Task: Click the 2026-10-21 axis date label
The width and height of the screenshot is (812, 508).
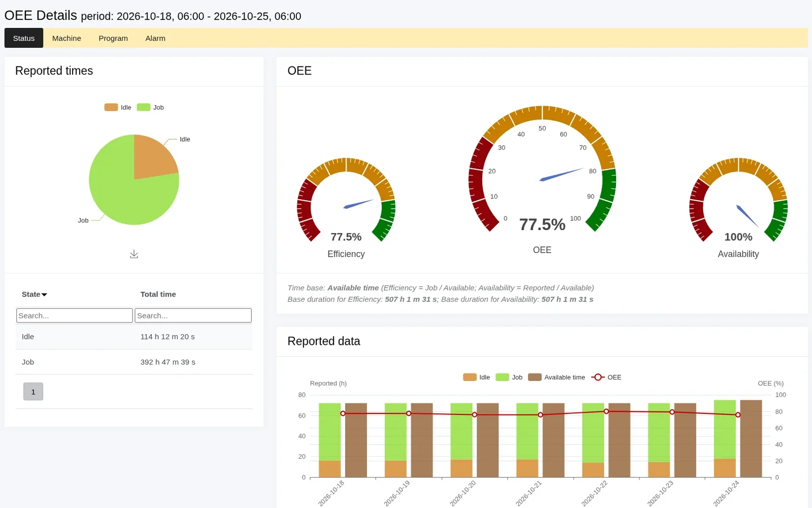Action: click(x=529, y=493)
